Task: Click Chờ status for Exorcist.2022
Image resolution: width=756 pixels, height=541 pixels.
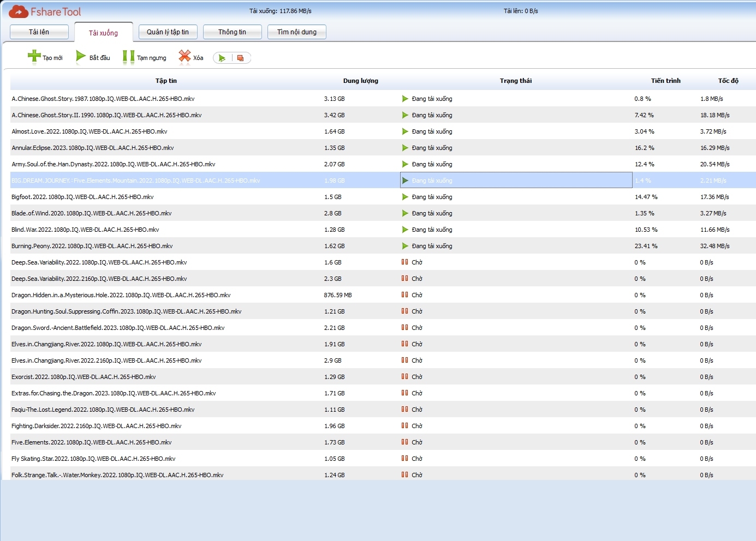Action: click(417, 377)
